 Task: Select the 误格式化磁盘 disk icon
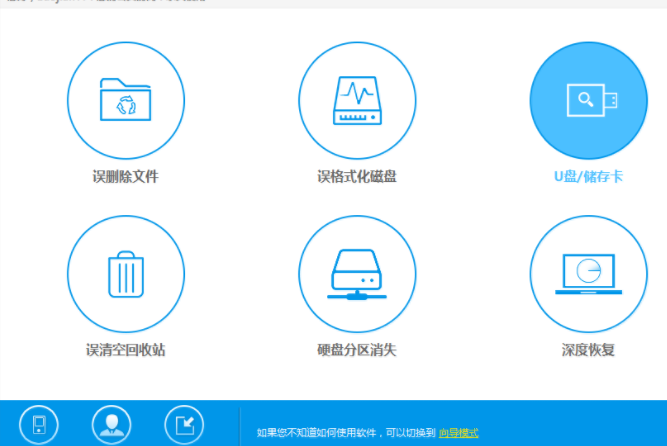pyautogui.click(x=357, y=101)
